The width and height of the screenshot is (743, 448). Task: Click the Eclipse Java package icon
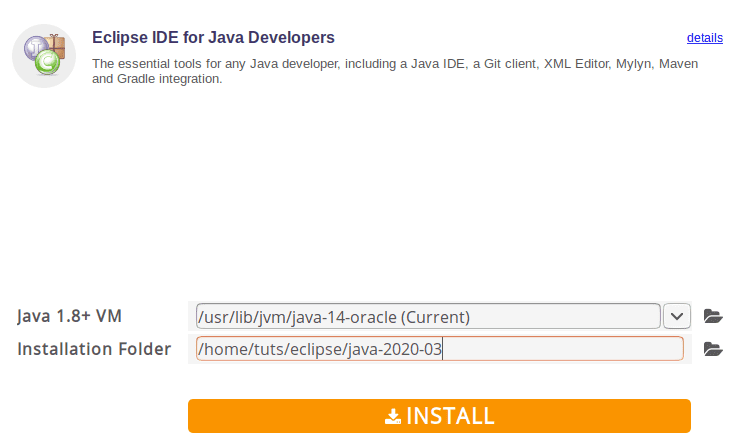[x=44, y=56]
